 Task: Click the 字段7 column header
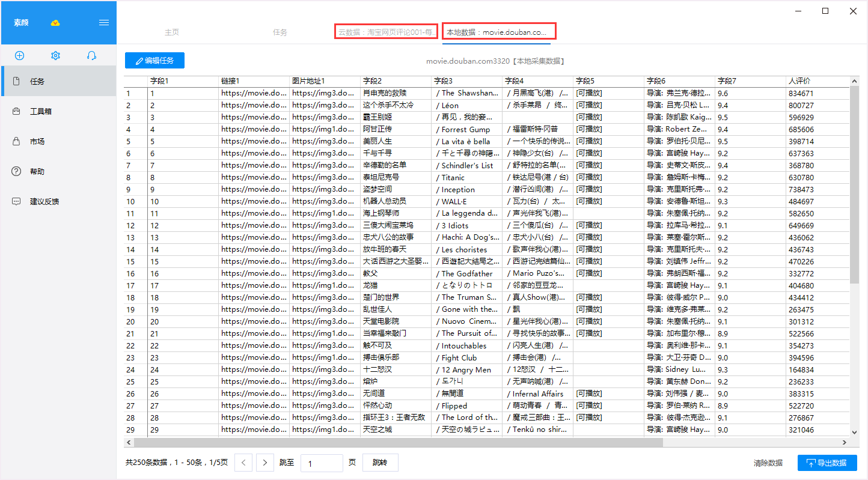pyautogui.click(x=751, y=81)
